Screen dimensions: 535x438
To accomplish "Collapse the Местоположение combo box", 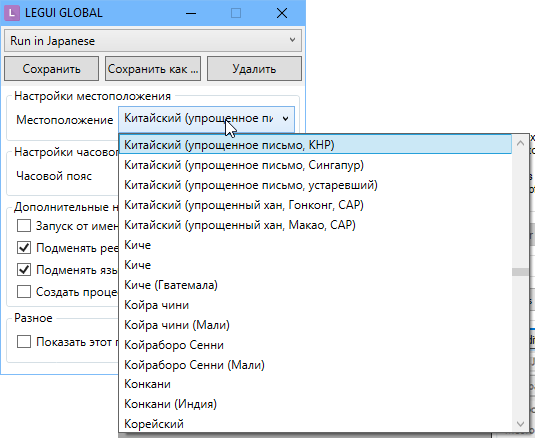I will pos(206,119).
